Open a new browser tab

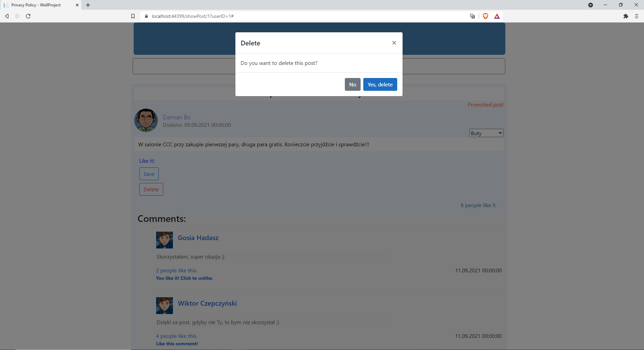[x=88, y=5]
